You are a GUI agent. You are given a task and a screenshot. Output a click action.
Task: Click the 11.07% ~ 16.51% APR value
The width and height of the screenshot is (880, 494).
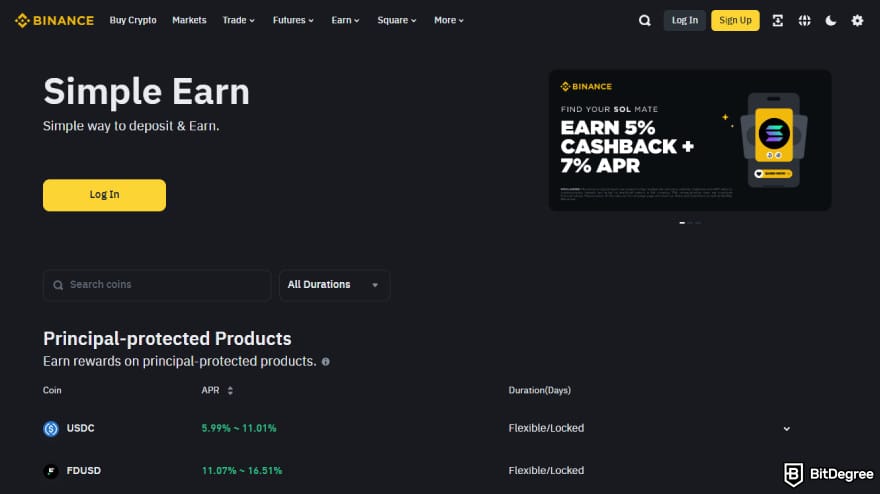click(242, 471)
